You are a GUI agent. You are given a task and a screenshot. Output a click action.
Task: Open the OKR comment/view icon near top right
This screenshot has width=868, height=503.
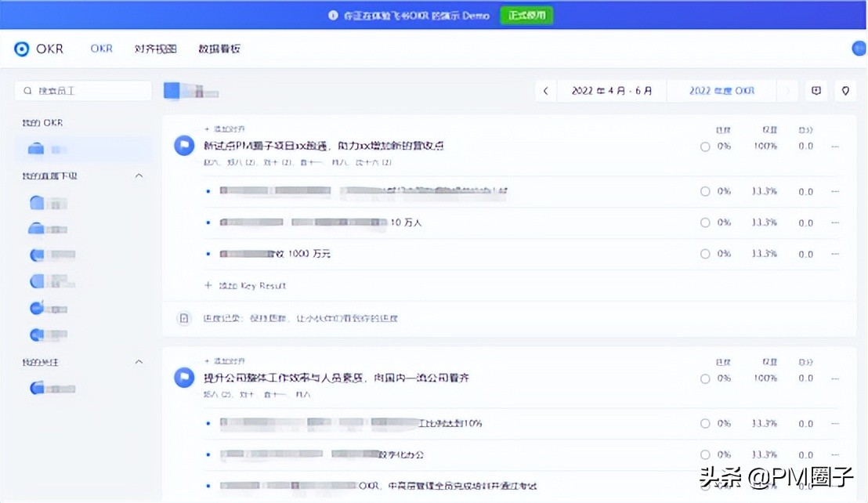pyautogui.click(x=816, y=90)
